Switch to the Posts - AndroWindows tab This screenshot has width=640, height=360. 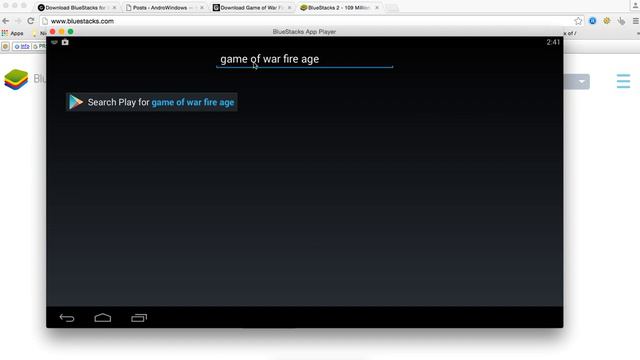click(x=163, y=7)
